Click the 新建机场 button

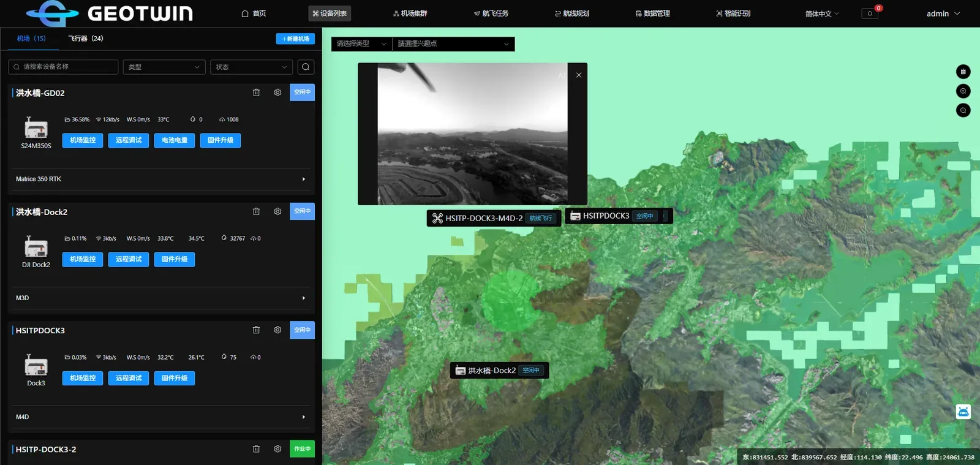point(295,39)
